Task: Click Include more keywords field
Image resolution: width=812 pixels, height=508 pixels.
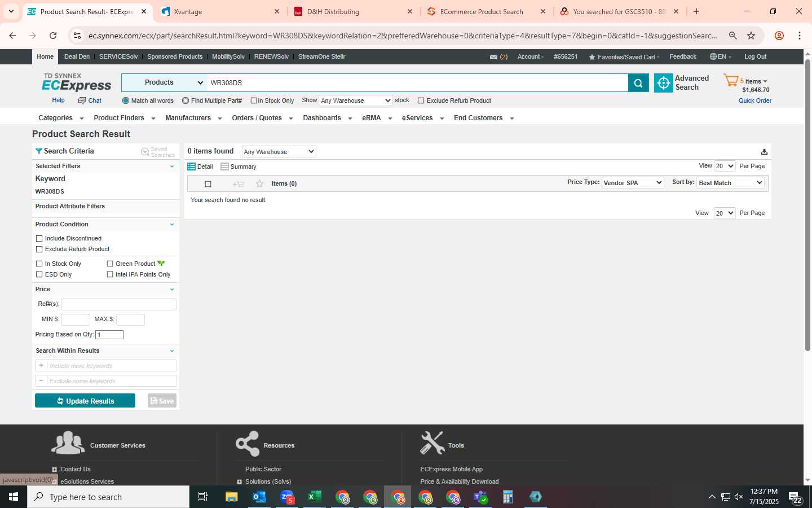Action: tap(106, 366)
